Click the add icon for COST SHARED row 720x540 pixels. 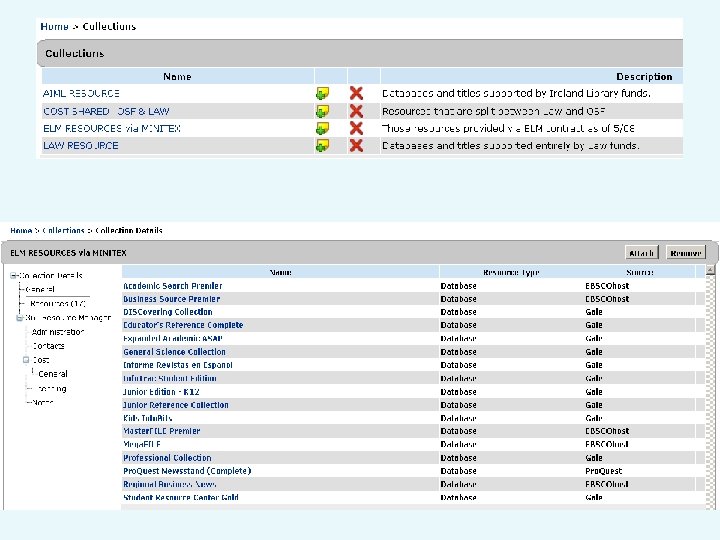322,111
